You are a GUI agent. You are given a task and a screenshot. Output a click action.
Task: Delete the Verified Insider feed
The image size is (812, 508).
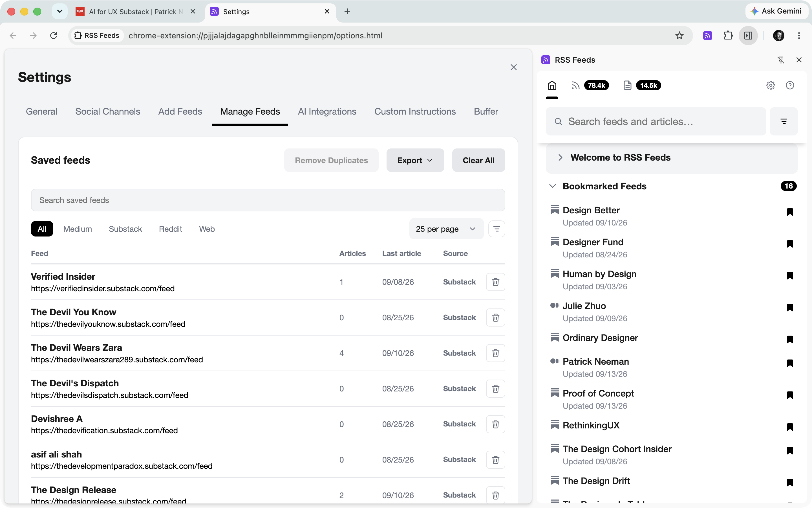(495, 282)
